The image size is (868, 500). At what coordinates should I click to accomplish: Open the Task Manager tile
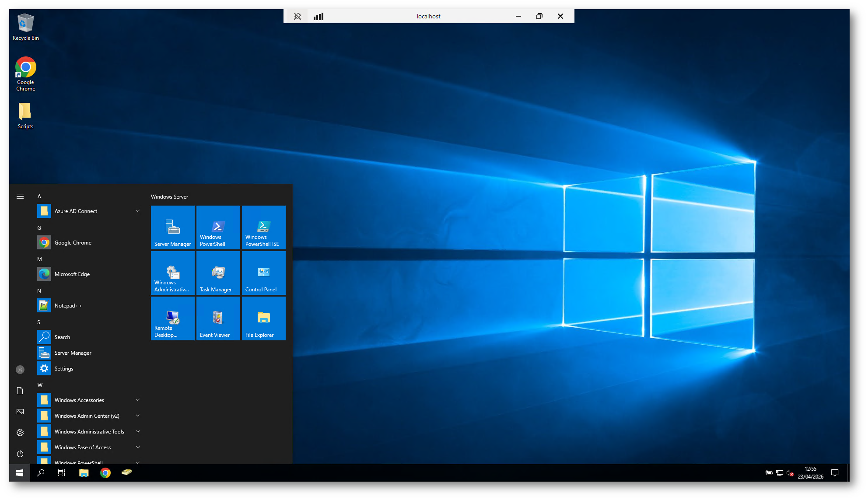coord(218,273)
